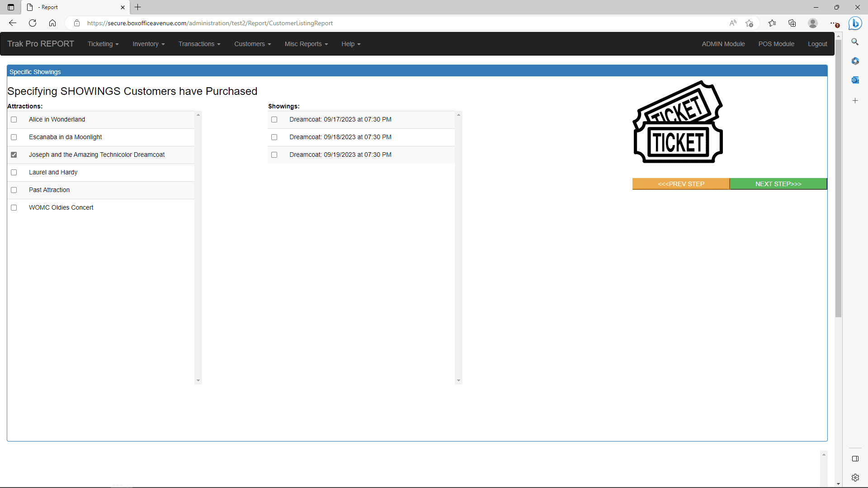Open the Outlook sidebar icon

pos(855,80)
